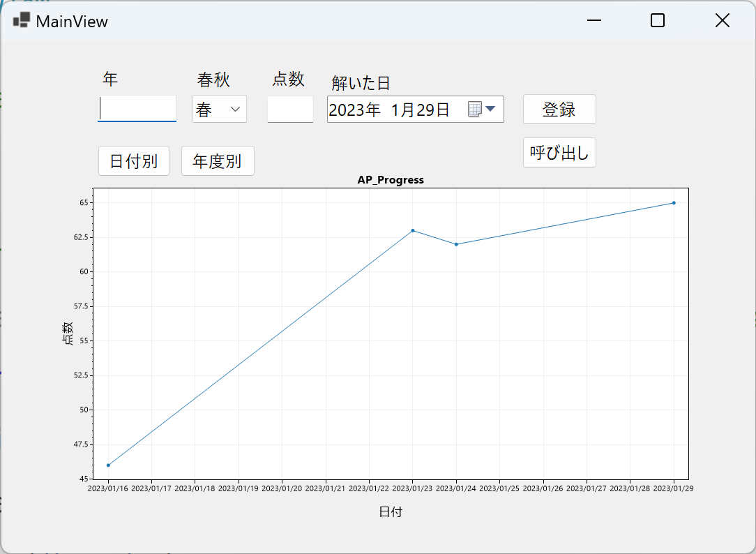Screen dimensions: 756x554
Task: Switch to the 日付別 view
Action: point(134,160)
